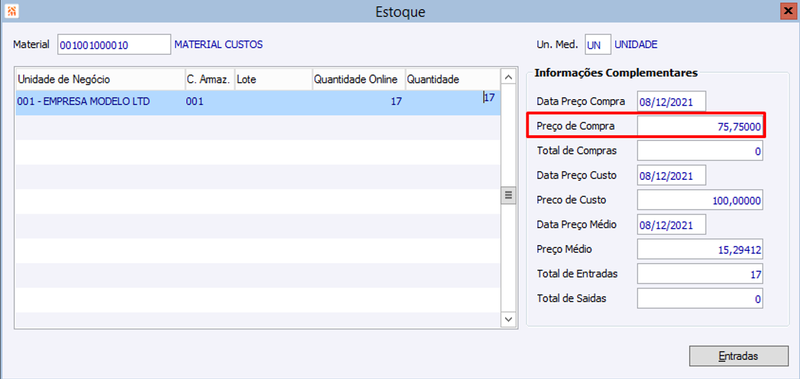This screenshot has height=379, width=800.
Task: Click the Data Preço Médio date field
Action: pyautogui.click(x=671, y=225)
